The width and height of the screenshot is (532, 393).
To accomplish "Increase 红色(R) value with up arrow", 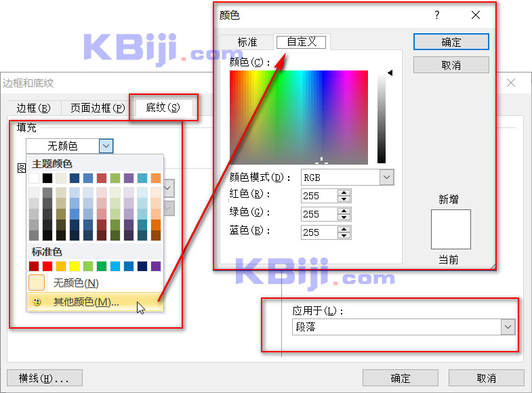I will pyautogui.click(x=344, y=192).
